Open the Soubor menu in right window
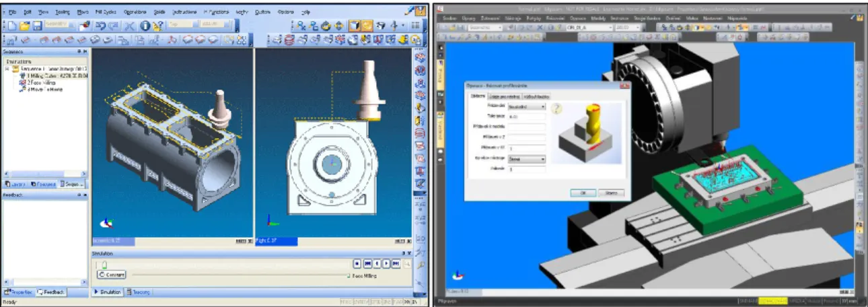This screenshot has height=307, width=868. point(449,18)
